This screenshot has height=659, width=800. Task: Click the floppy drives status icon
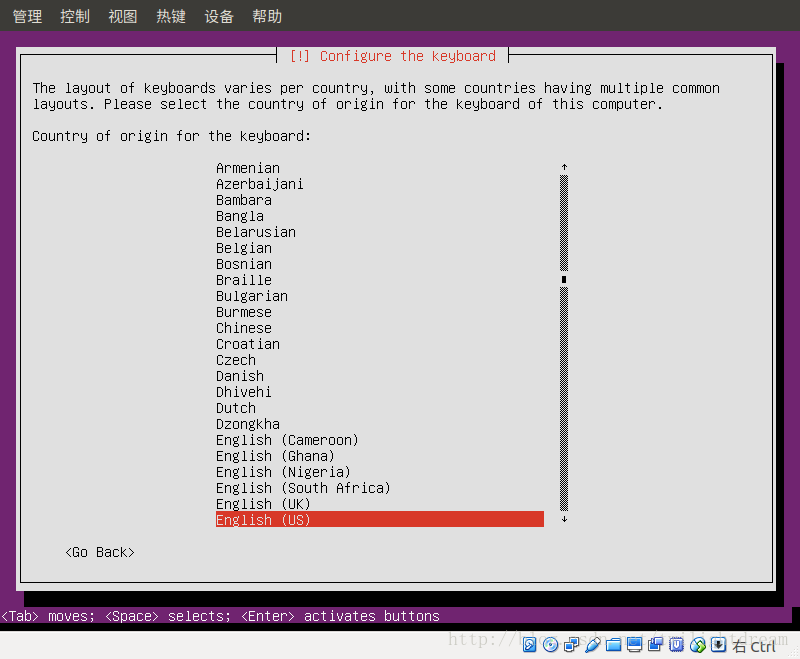[x=572, y=644]
